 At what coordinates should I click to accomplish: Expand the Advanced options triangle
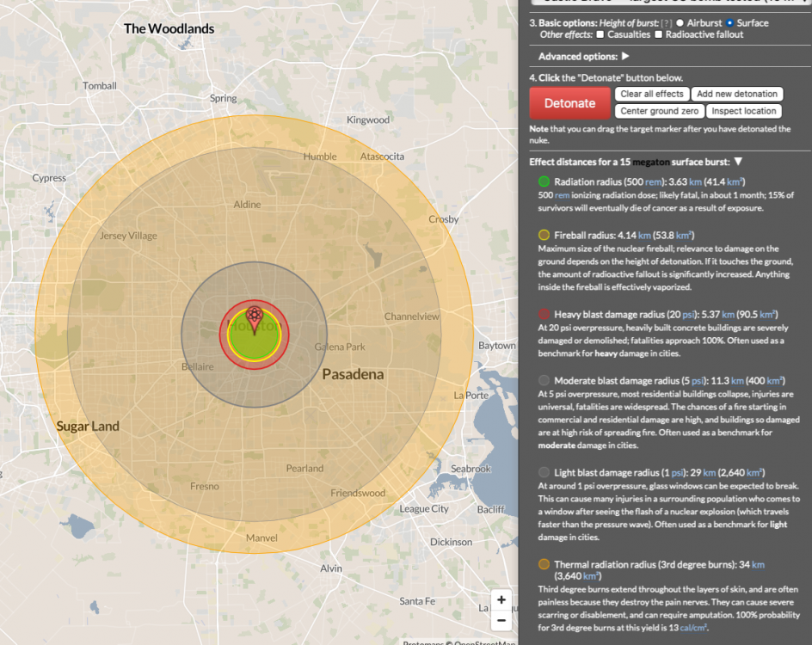point(625,57)
